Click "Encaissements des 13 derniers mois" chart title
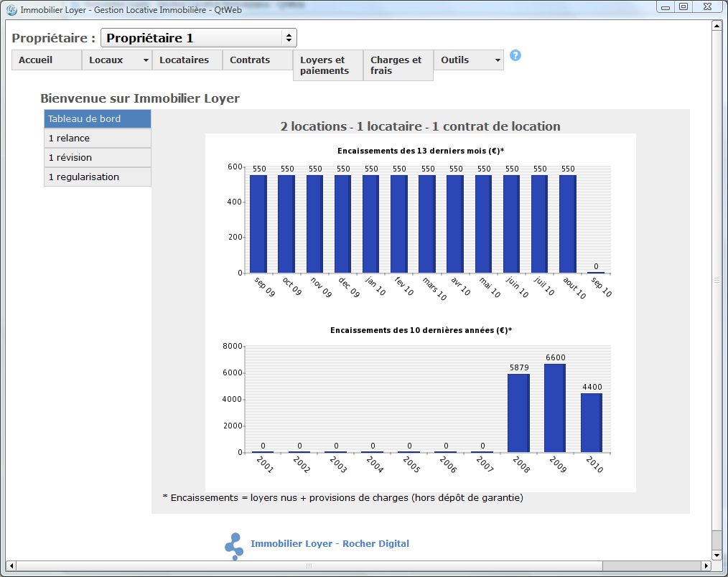The width and height of the screenshot is (728, 577). (x=421, y=151)
